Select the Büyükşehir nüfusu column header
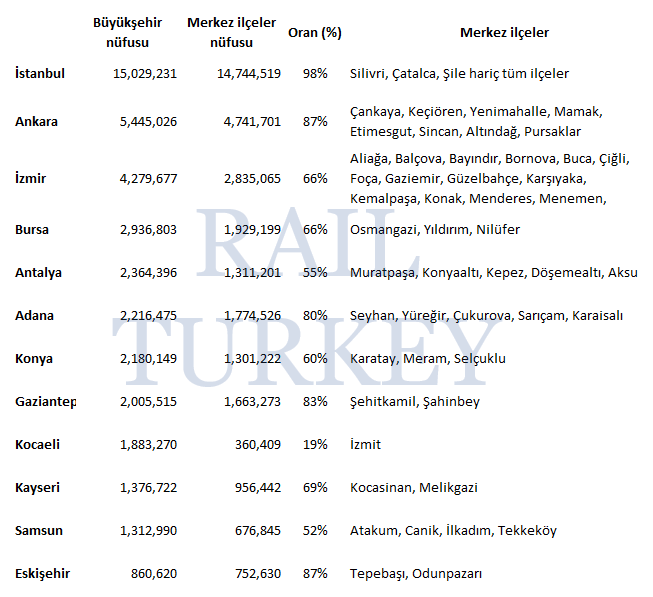This screenshot has height=597, width=653. click(134, 32)
